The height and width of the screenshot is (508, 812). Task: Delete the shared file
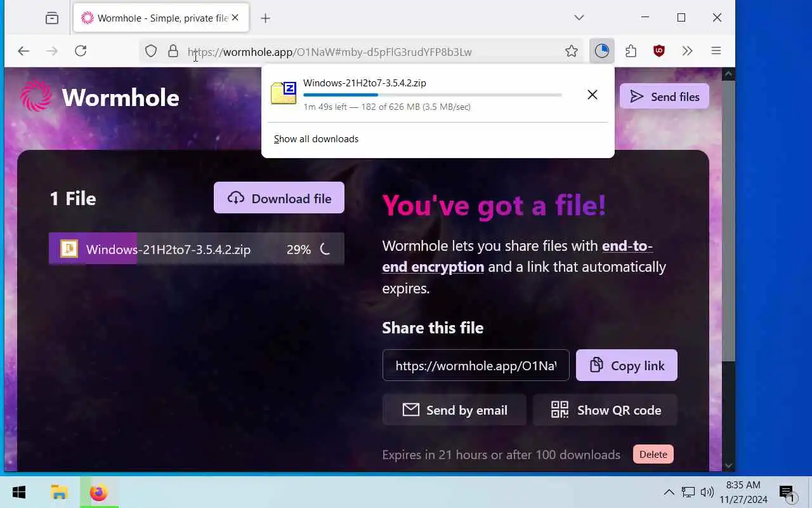[653, 454]
